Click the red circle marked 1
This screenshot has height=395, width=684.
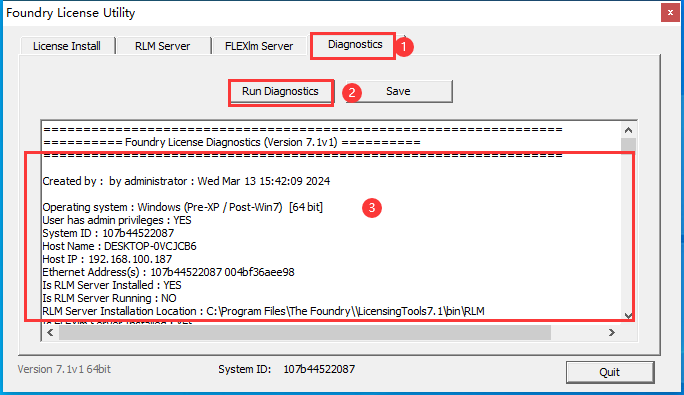404,46
